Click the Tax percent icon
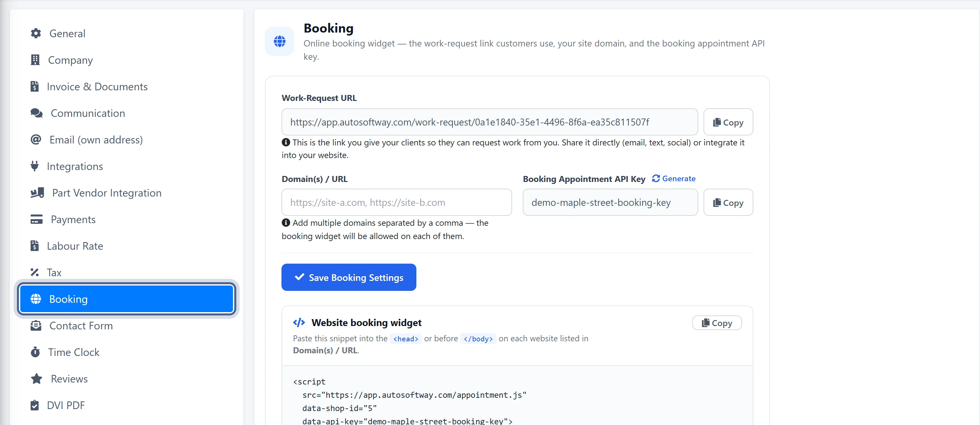The image size is (980, 425). tap(35, 273)
